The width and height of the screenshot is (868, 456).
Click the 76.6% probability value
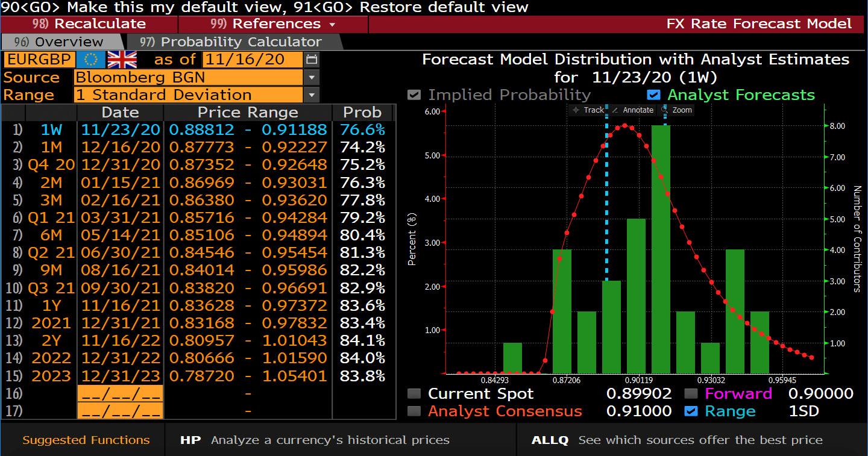362,130
